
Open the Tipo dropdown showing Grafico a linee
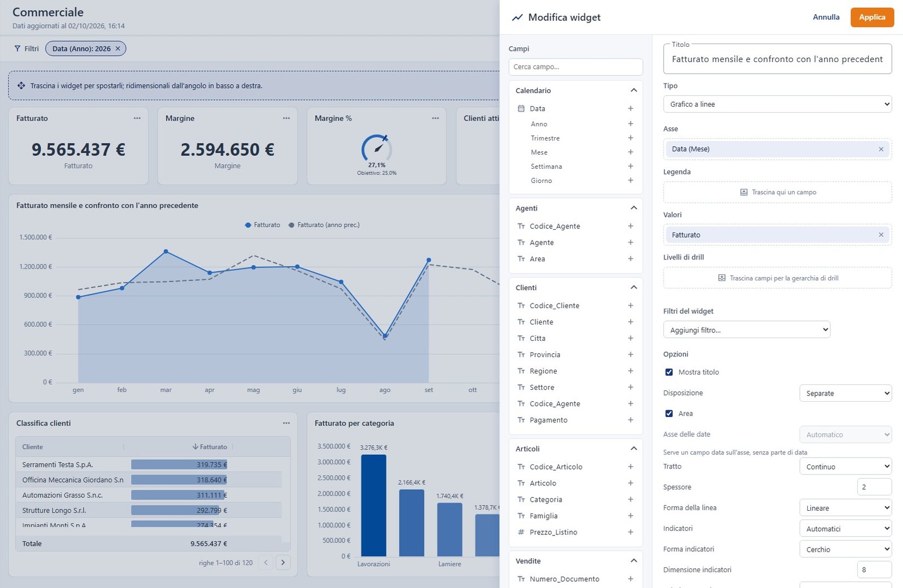coord(777,104)
